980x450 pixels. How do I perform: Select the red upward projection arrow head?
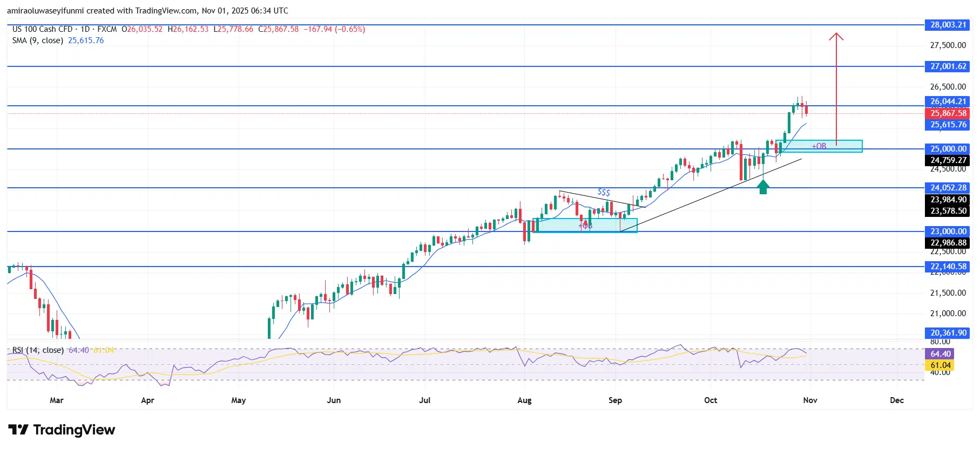point(836,37)
